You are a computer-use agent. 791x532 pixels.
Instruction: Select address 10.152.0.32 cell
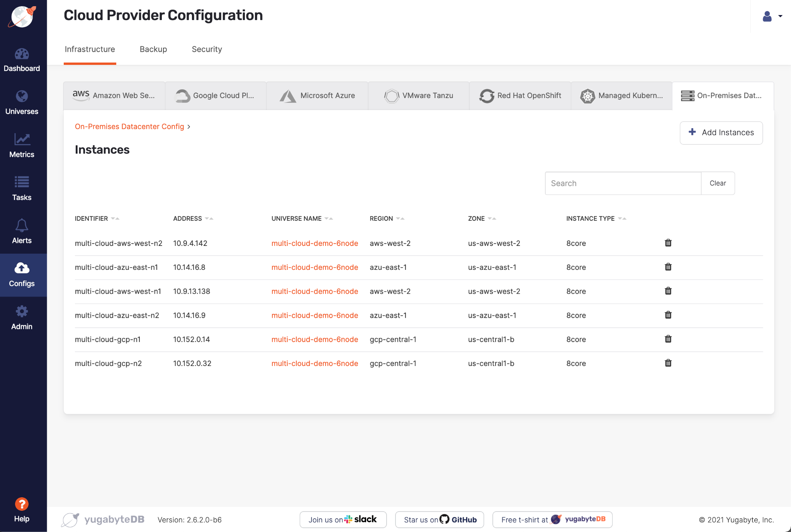(192, 363)
